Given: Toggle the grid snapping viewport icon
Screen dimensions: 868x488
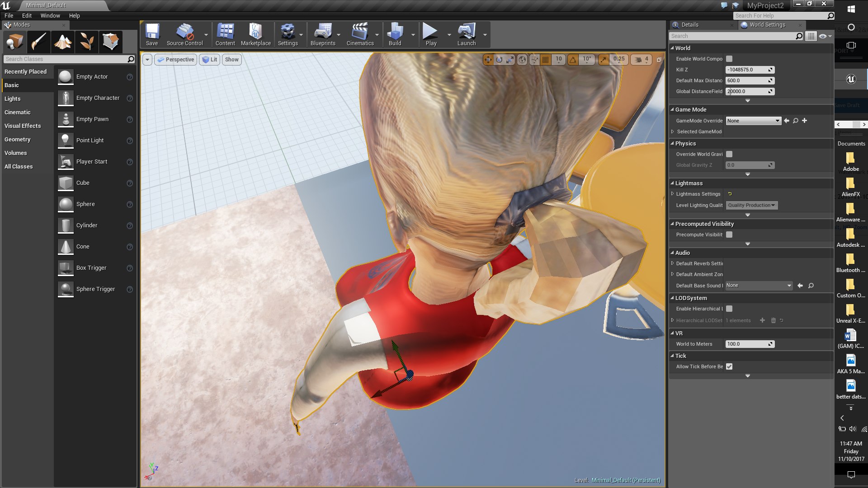Looking at the screenshot, I should pyautogui.click(x=546, y=60).
